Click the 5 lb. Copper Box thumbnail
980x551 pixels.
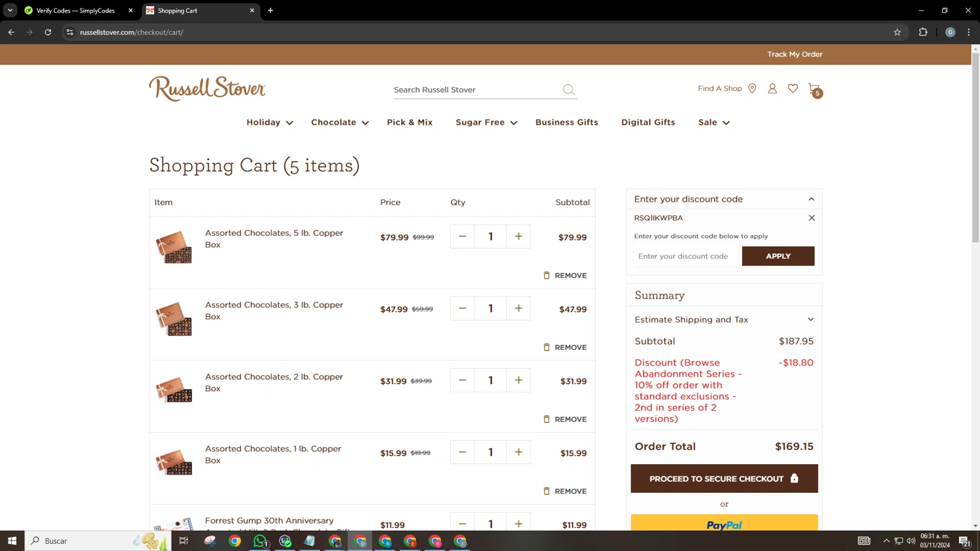point(174,247)
